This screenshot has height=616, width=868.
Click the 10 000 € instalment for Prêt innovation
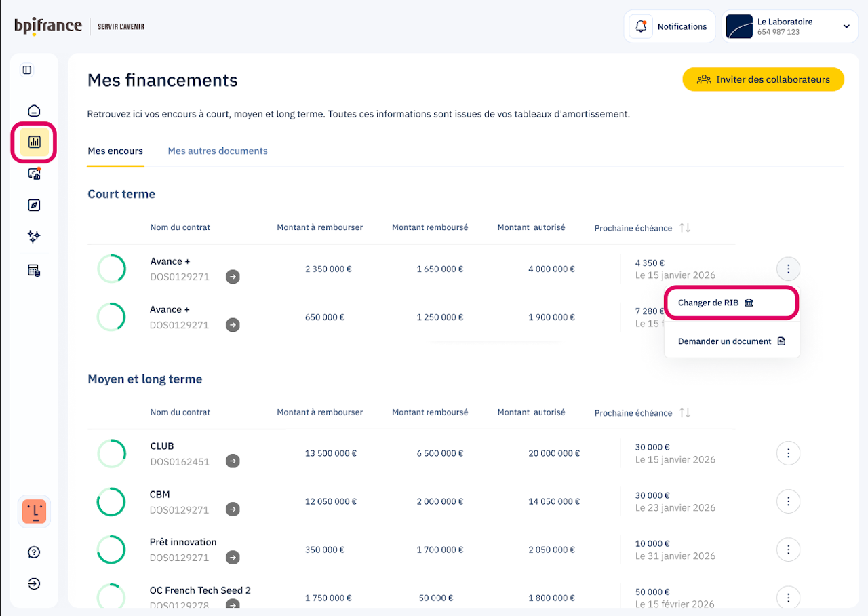point(652,543)
